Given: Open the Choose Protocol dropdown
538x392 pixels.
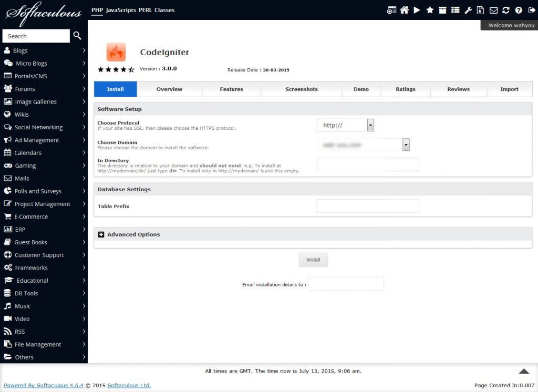Looking at the screenshot, I should pos(370,125).
